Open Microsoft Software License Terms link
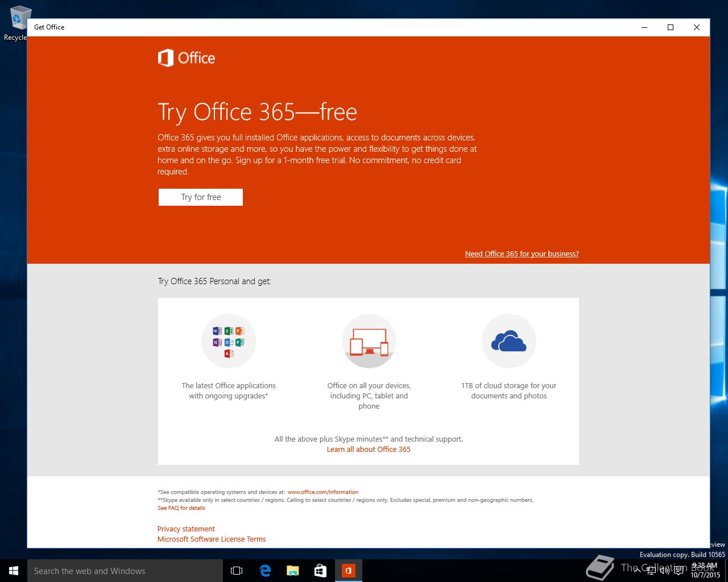728x582 pixels. tap(212, 539)
